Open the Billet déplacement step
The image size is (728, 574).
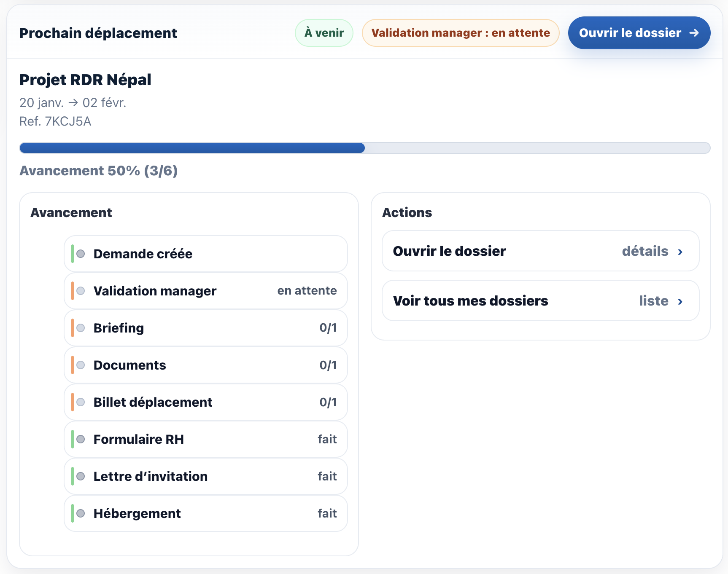click(x=205, y=402)
